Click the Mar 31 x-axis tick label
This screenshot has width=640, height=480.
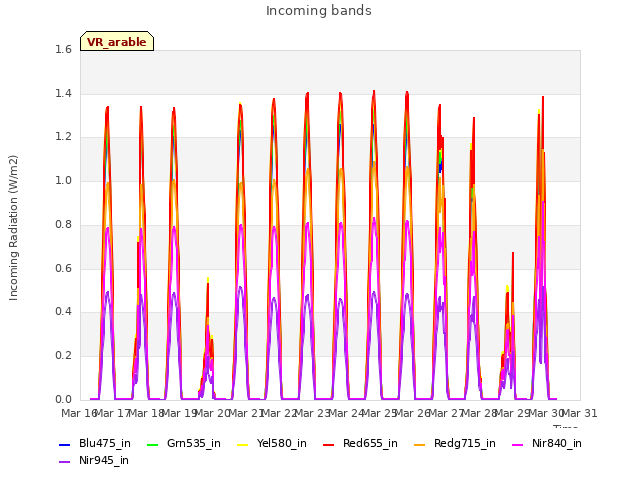click(x=579, y=413)
